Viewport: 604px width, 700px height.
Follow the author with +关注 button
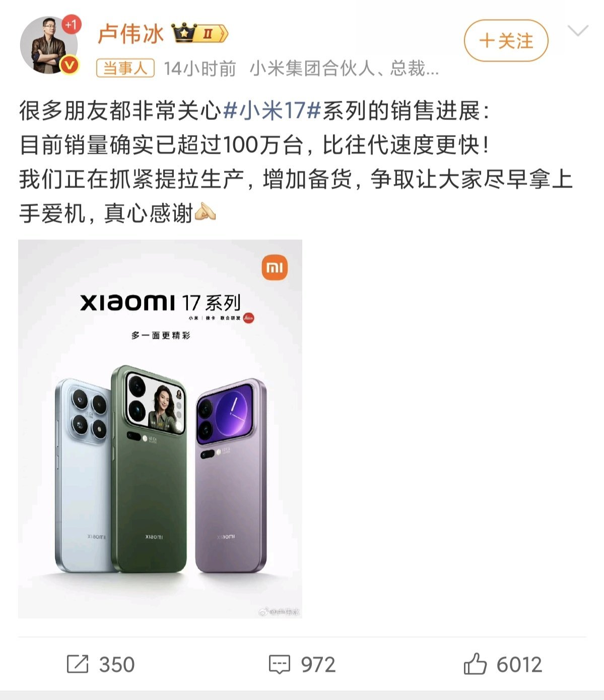pos(506,41)
